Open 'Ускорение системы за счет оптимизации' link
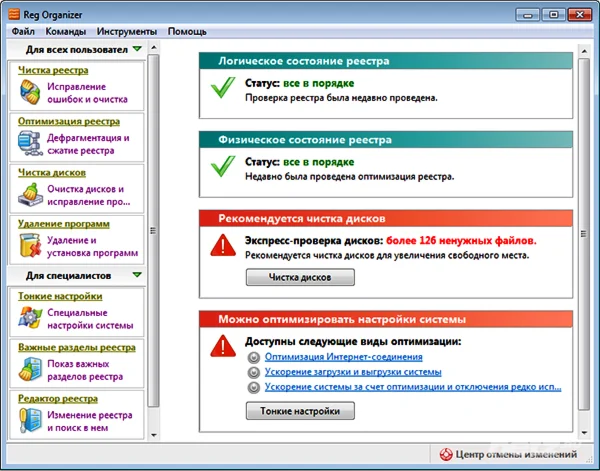The width and height of the screenshot is (600, 471). point(413,387)
